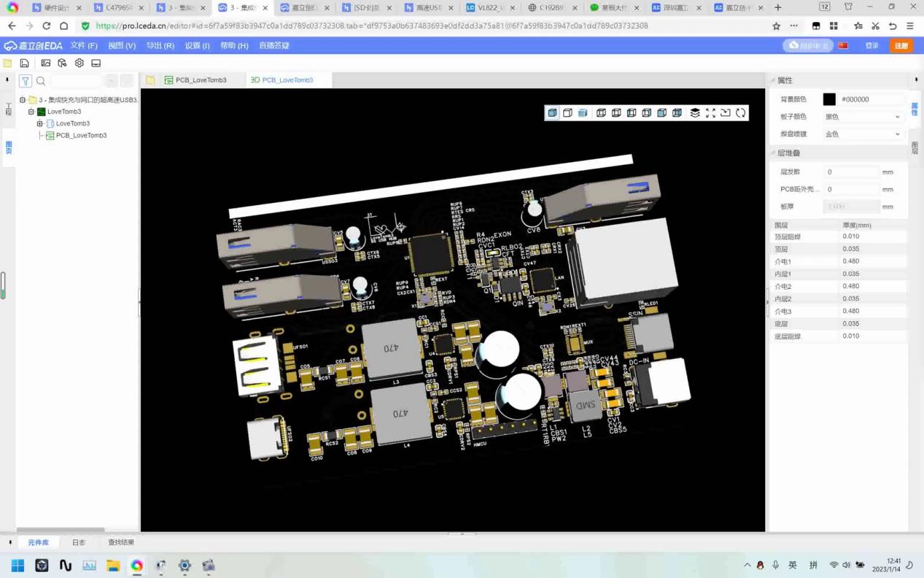This screenshot has width=924, height=578.
Task: Open the 板子颜色 dropdown
Action: pos(862,117)
